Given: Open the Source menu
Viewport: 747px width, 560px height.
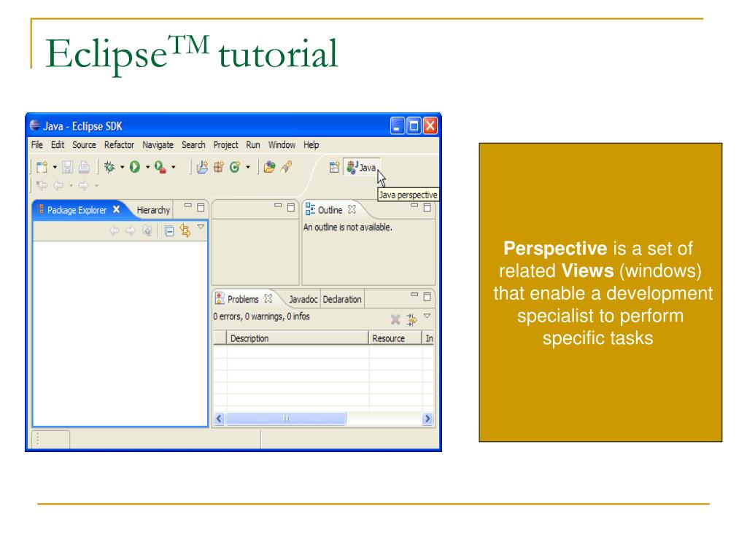Looking at the screenshot, I should pyautogui.click(x=84, y=145).
